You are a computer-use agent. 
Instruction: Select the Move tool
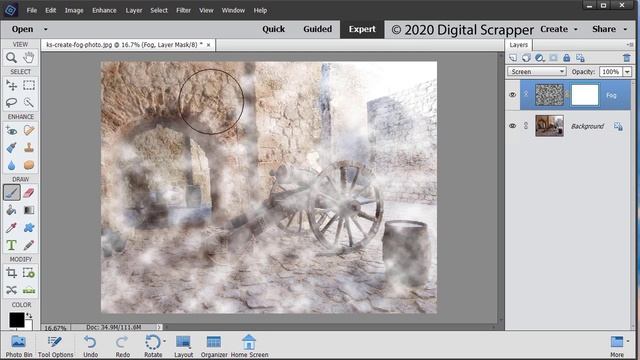coord(11,85)
